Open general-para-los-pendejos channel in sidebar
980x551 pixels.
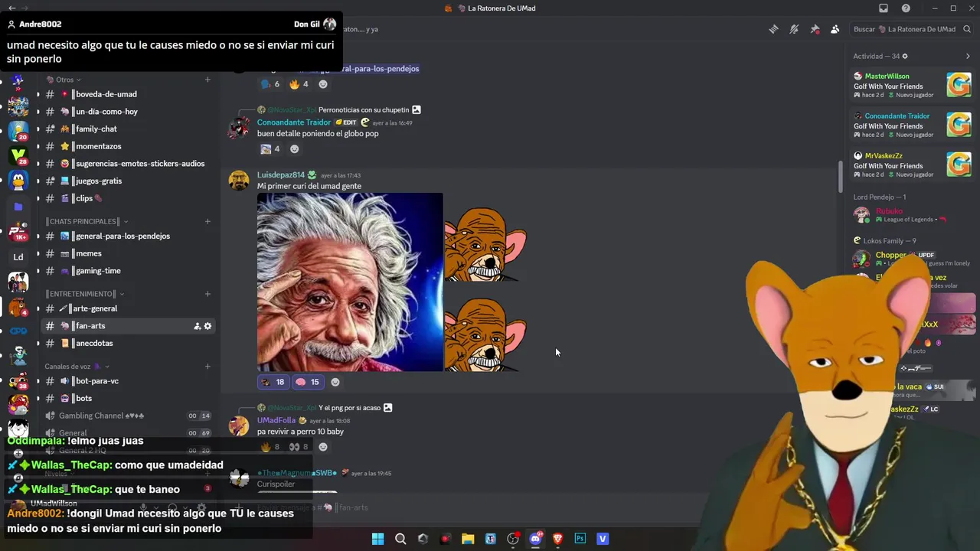tap(128, 236)
